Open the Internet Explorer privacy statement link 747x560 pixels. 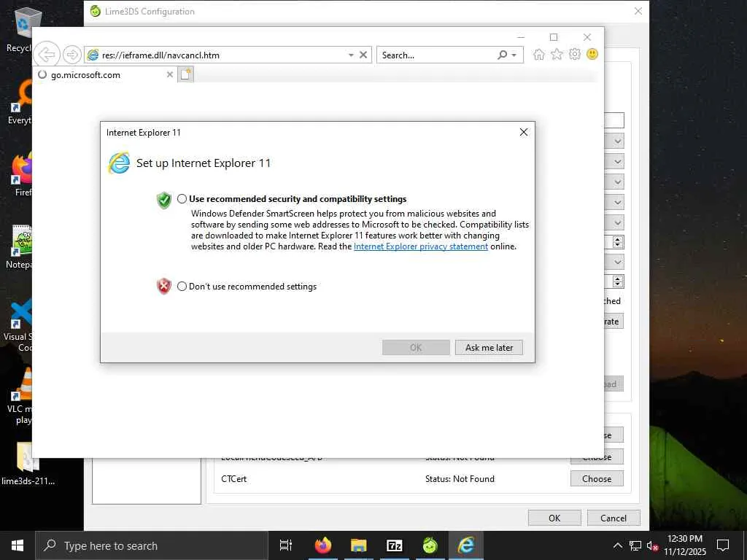click(x=421, y=246)
